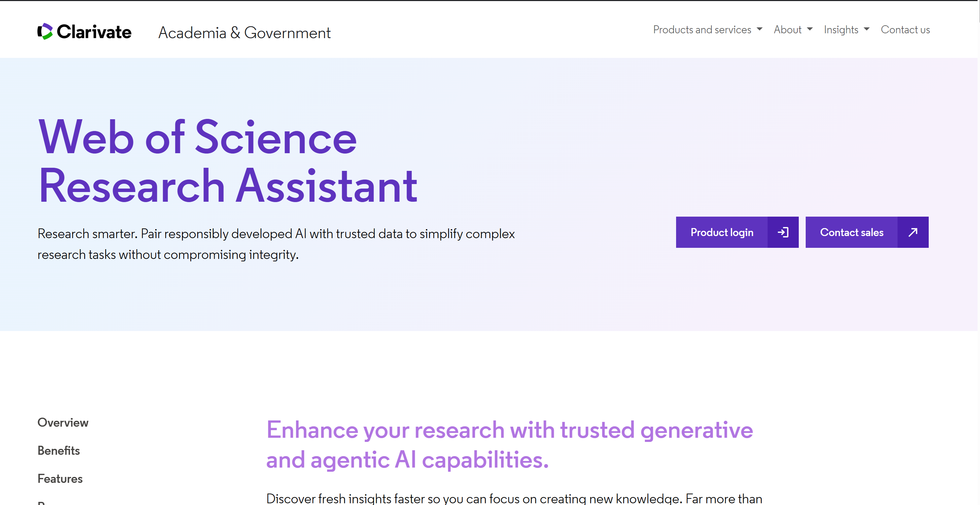
Task: Click the Clarivate wordmark text
Action: coord(94,32)
